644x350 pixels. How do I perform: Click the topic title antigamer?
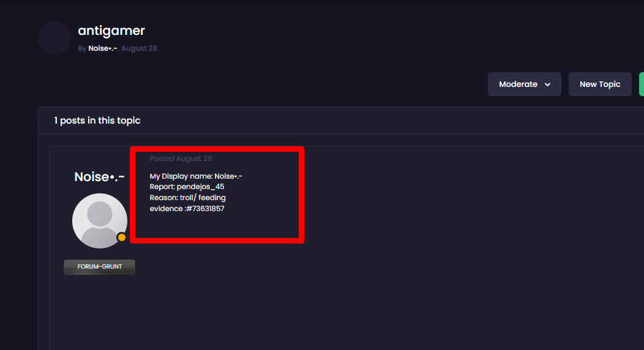111,31
